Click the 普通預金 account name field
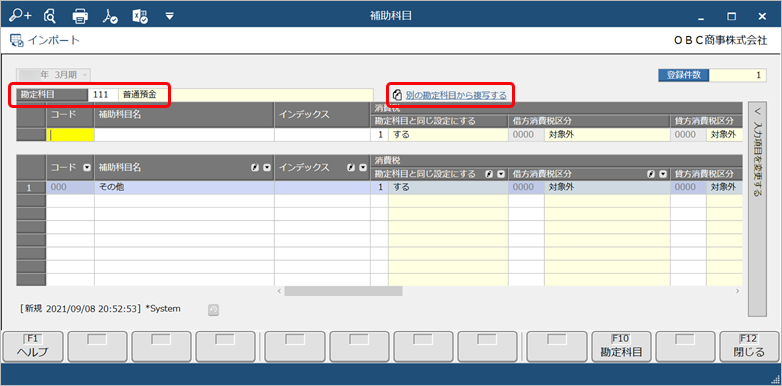Image resolution: width=782 pixels, height=386 pixels. coord(246,94)
